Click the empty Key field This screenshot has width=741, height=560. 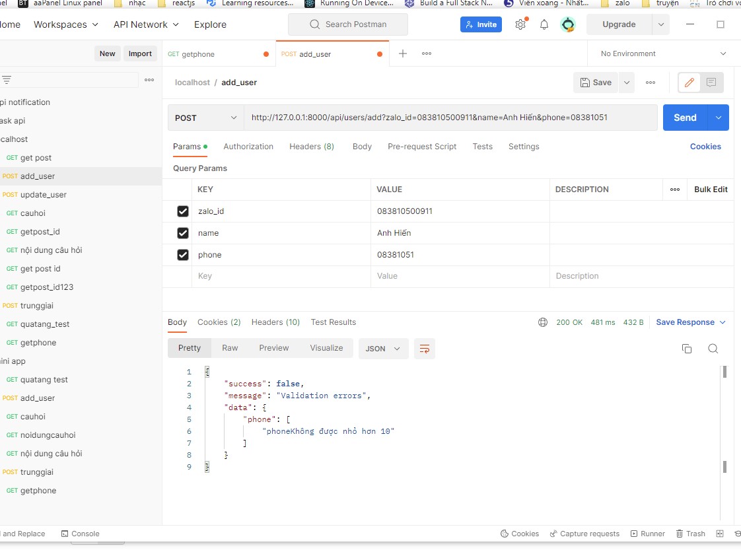point(281,276)
